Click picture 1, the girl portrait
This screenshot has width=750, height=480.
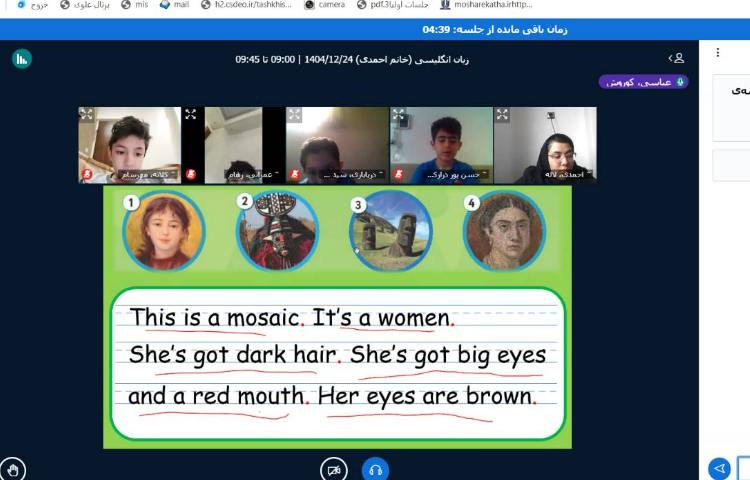pyautogui.click(x=164, y=231)
